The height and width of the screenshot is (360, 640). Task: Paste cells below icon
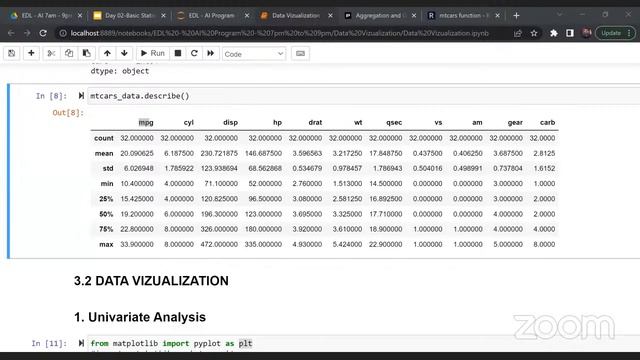point(87,53)
